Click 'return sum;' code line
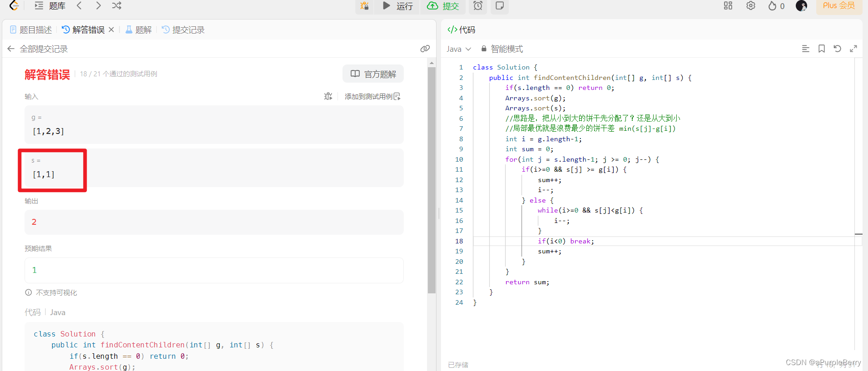Viewport: 868px width, 371px height. [527, 282]
